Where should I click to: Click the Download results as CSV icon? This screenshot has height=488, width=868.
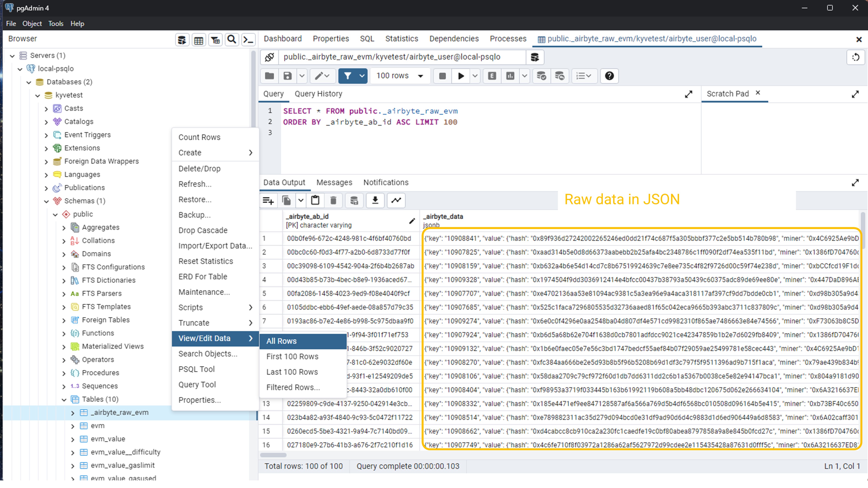tap(375, 200)
